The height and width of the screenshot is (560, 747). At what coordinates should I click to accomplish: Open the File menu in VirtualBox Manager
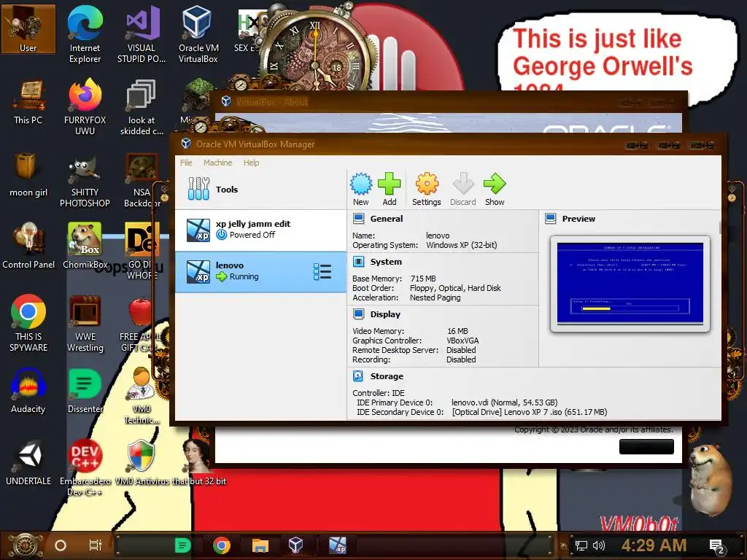coord(186,163)
